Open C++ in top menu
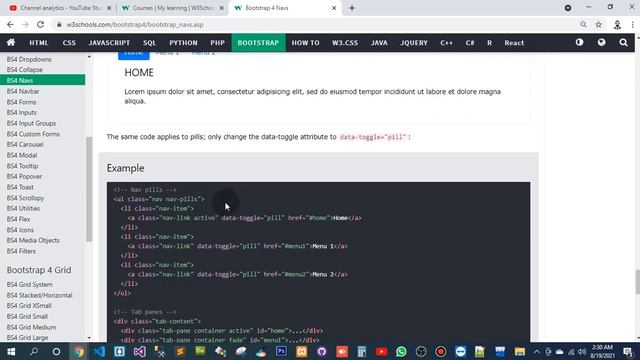640x360 pixels. [447, 42]
